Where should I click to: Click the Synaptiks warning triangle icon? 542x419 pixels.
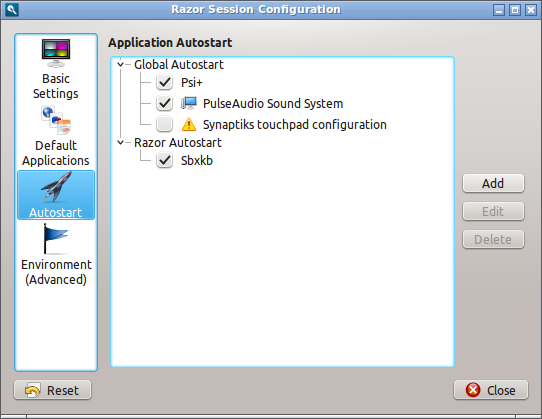[189, 124]
